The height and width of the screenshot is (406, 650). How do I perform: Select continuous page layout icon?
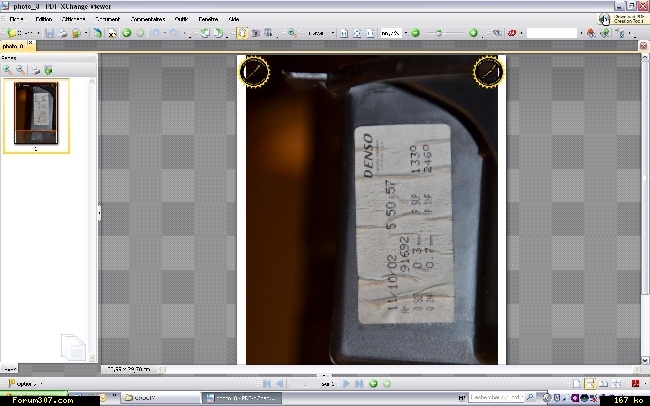[590, 384]
